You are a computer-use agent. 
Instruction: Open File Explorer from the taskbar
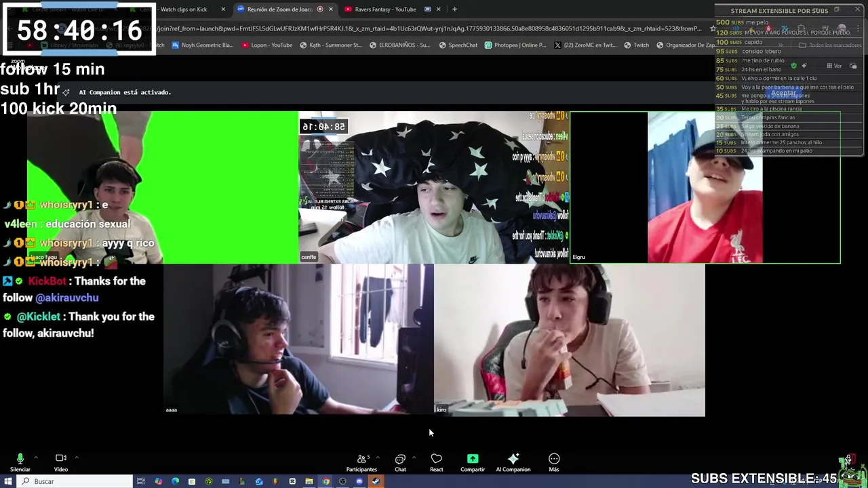click(309, 481)
